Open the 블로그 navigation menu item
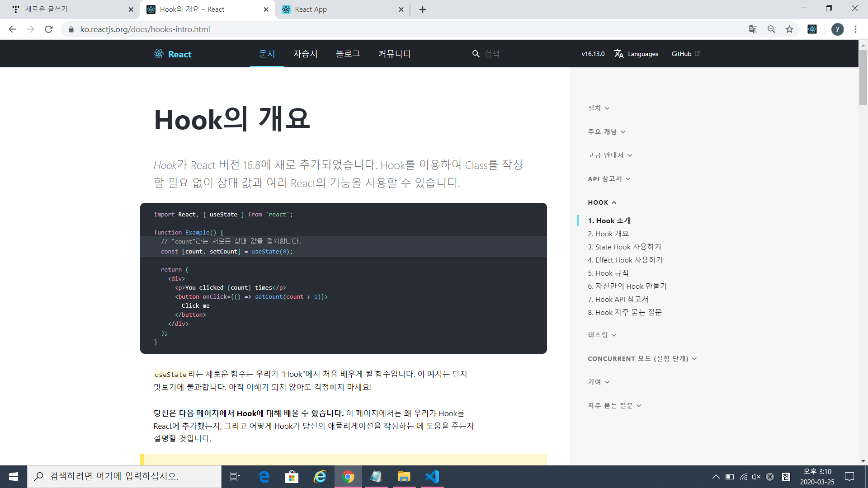 click(348, 54)
